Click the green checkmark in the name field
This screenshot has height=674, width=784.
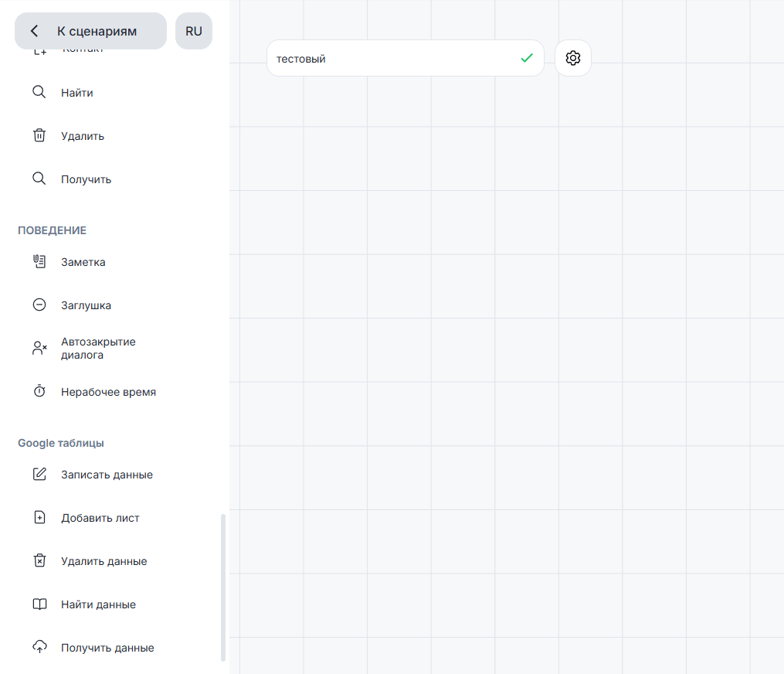(x=527, y=58)
